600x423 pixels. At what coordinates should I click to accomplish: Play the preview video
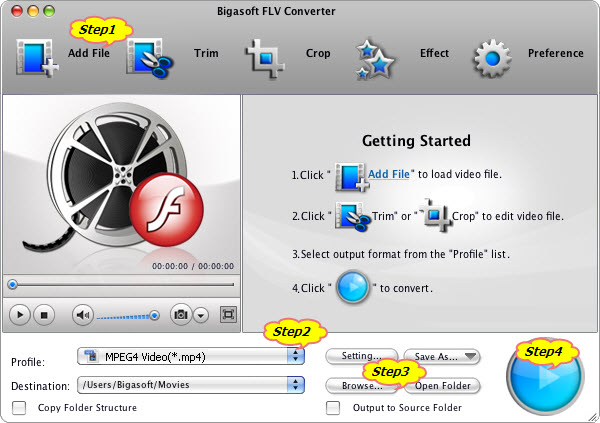point(20,315)
